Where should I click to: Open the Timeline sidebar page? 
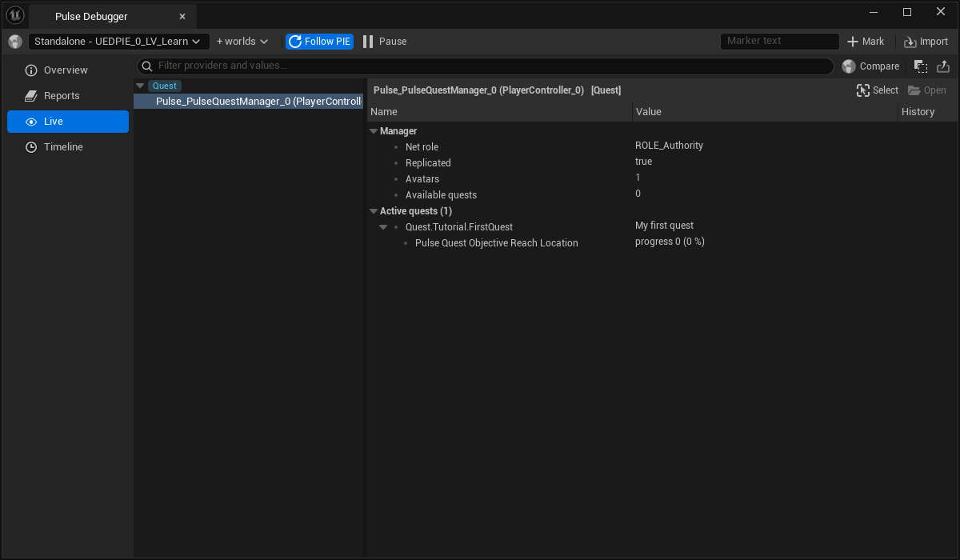pos(68,147)
